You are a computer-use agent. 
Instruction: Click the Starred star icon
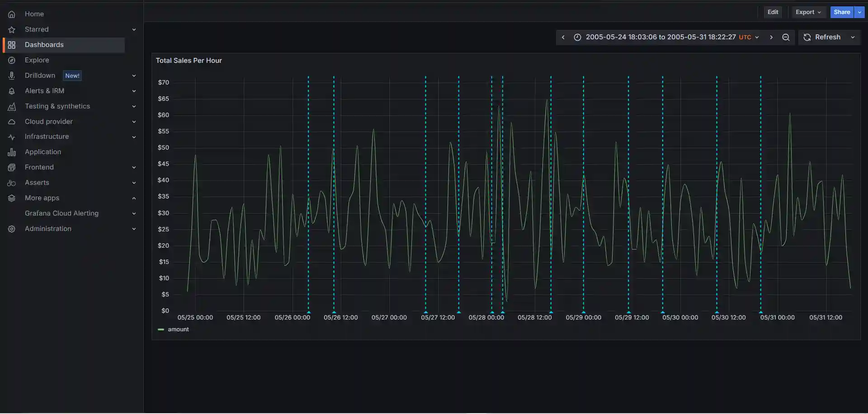click(x=12, y=29)
